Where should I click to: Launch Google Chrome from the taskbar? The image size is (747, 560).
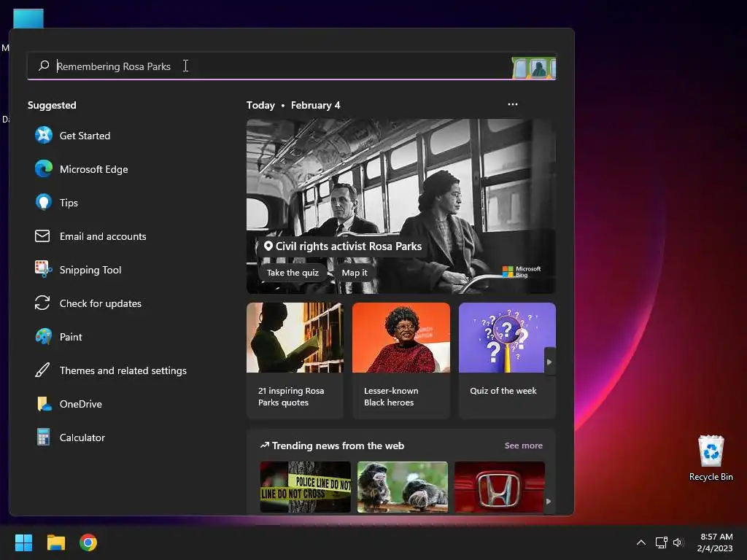[88, 542]
